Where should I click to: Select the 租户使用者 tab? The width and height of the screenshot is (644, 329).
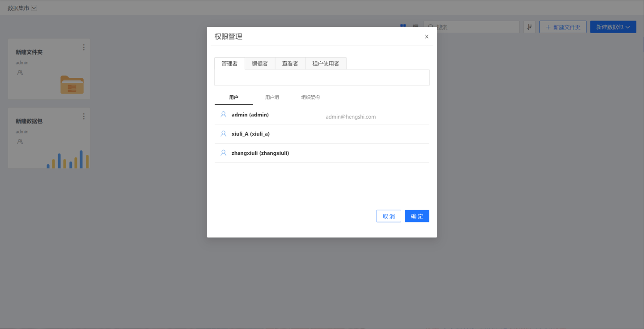(326, 64)
